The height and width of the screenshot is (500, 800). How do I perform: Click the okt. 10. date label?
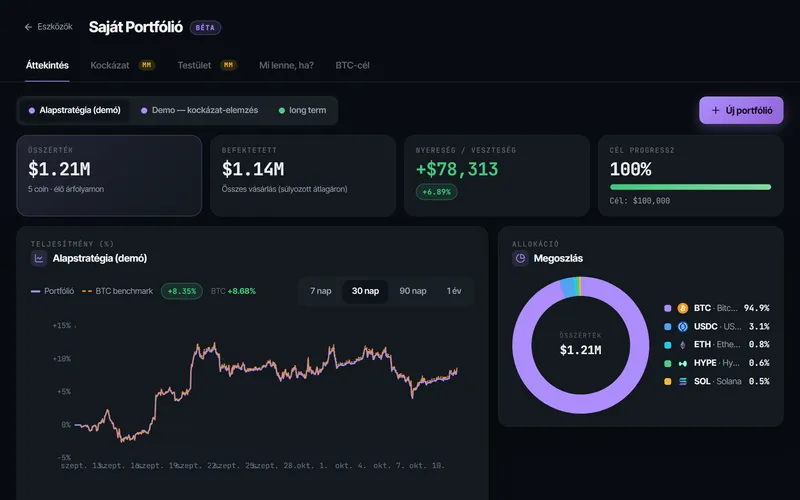(x=427, y=465)
